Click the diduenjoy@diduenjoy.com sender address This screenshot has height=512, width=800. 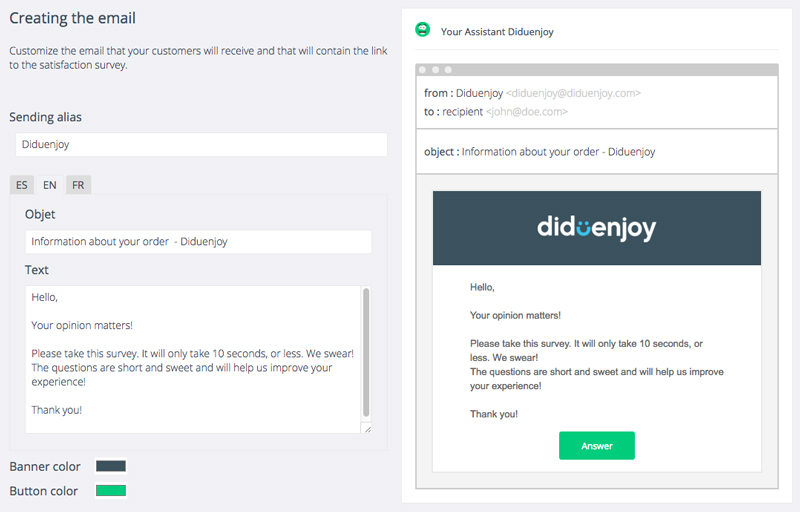click(573, 93)
